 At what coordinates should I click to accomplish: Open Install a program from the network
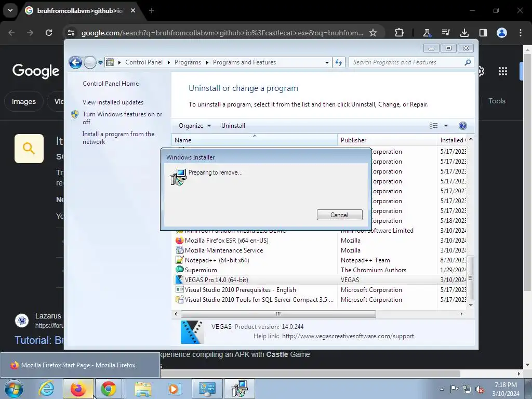tap(118, 138)
